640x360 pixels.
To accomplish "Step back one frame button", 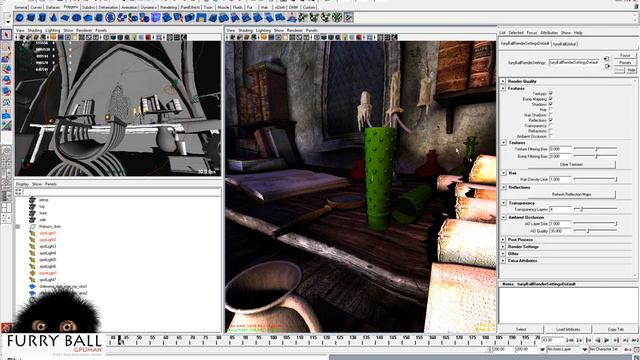I will tap(588, 340).
